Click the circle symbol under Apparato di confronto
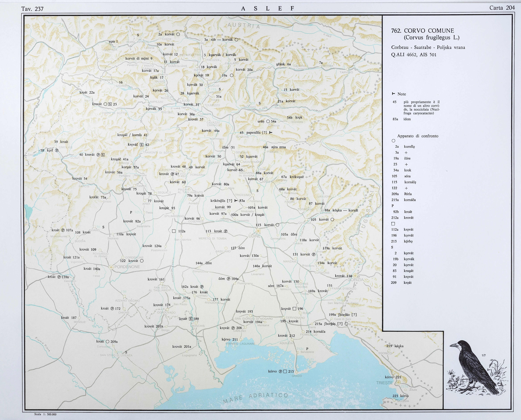The width and height of the screenshot is (521, 420). (x=393, y=141)
